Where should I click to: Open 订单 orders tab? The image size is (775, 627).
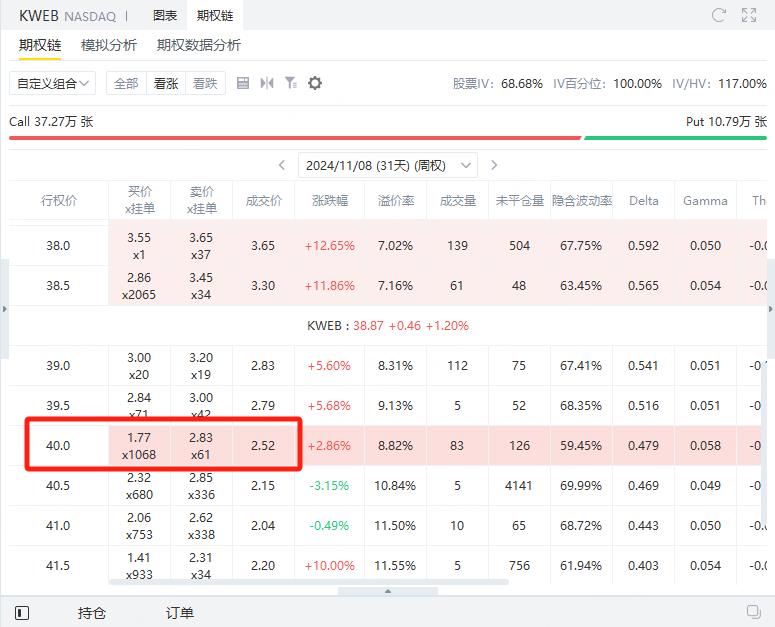[180, 613]
